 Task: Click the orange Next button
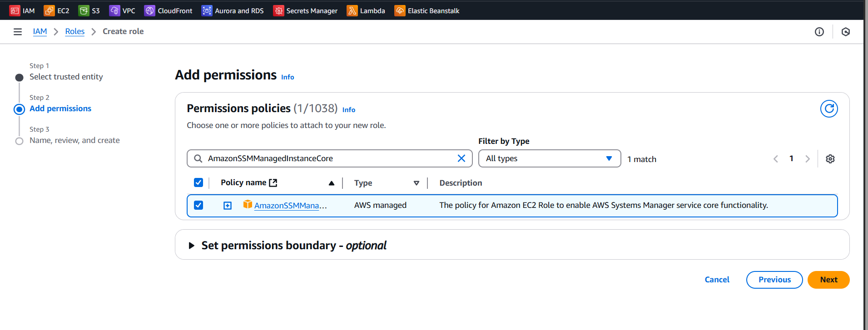[x=828, y=280]
